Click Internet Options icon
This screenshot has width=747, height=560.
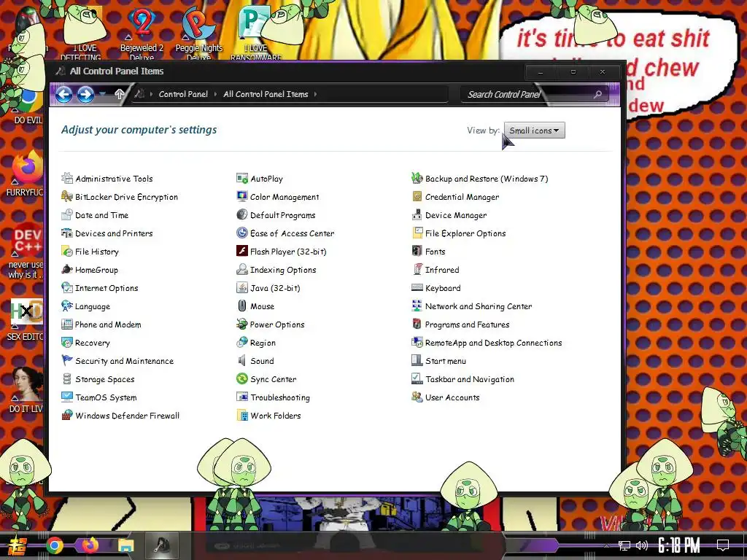click(x=67, y=288)
